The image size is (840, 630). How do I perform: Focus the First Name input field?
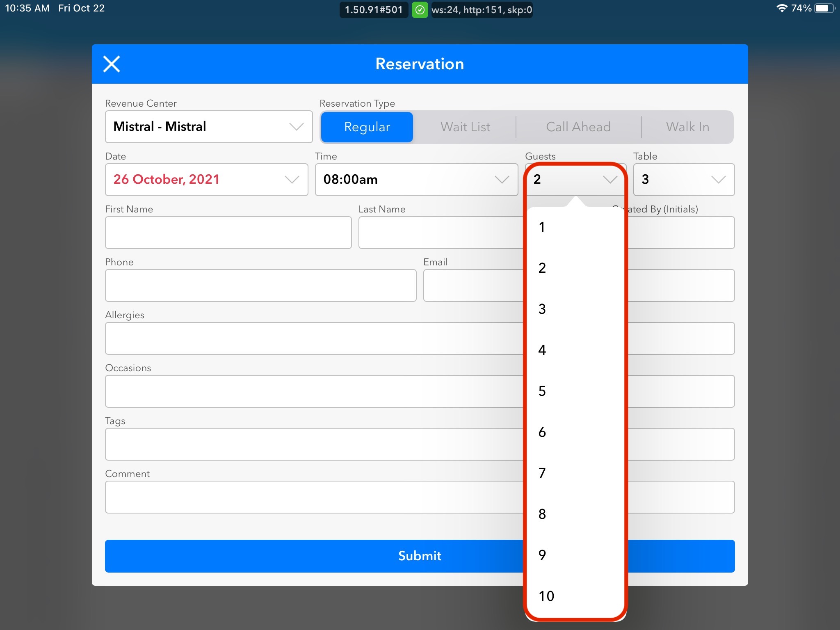(x=228, y=233)
